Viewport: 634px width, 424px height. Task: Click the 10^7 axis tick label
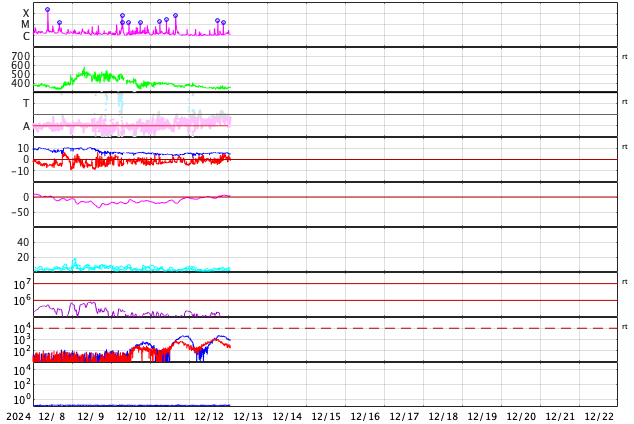point(21,285)
